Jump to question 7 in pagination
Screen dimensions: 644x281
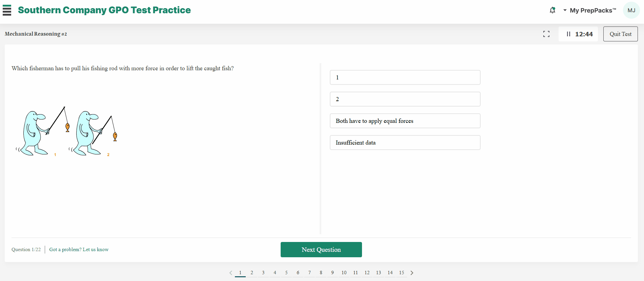pyautogui.click(x=309, y=273)
